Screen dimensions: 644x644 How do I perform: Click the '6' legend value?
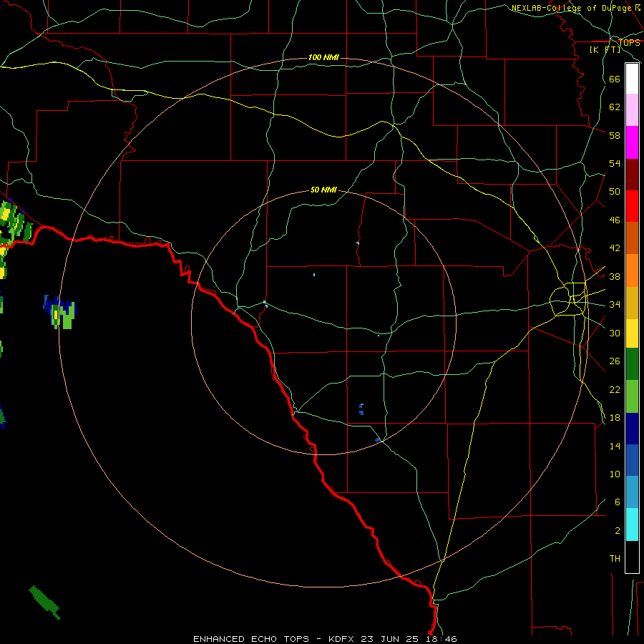[617, 502]
